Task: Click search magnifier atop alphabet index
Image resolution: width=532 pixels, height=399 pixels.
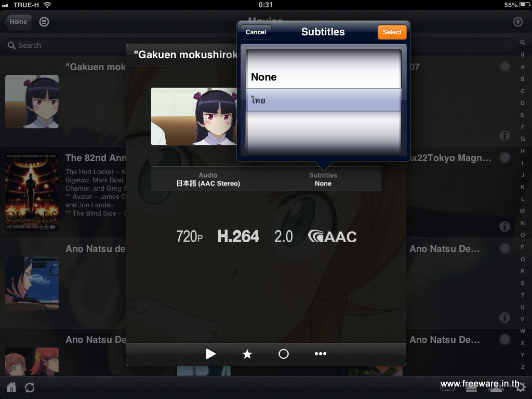Action: click(x=523, y=43)
